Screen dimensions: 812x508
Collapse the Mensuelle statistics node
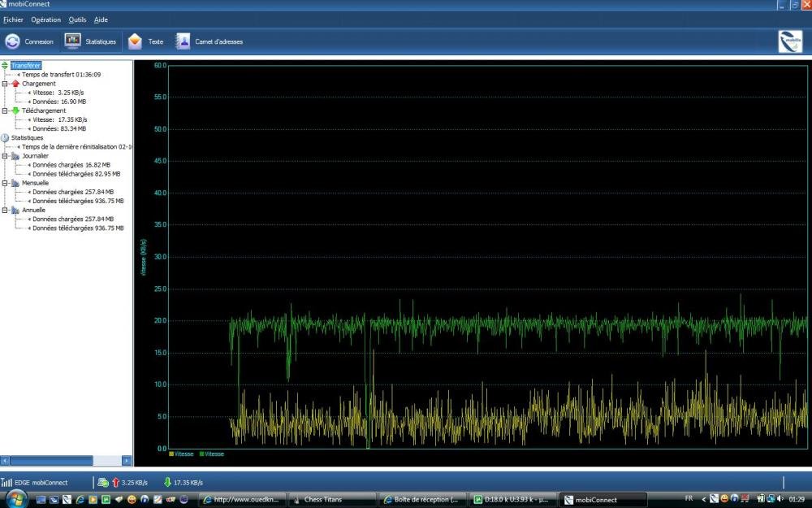5,183
